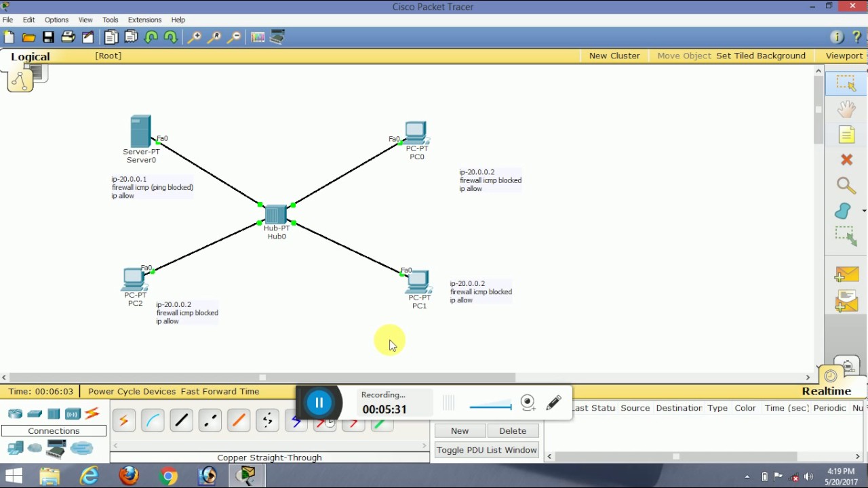Pick the red X Delete tool

coord(846,160)
